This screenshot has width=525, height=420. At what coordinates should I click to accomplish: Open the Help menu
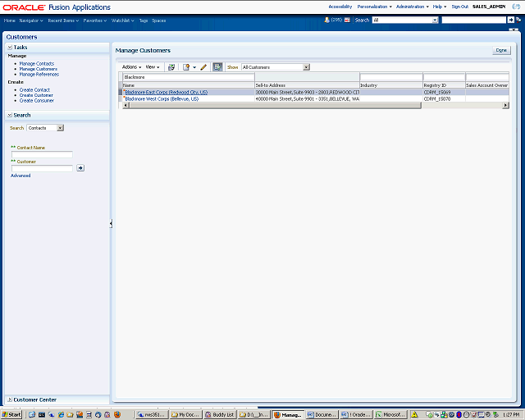[440, 7]
